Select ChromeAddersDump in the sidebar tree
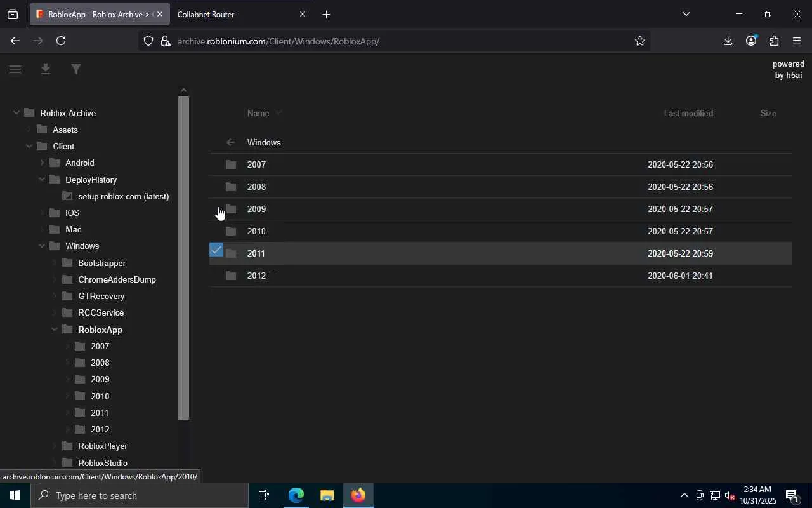 click(x=117, y=279)
